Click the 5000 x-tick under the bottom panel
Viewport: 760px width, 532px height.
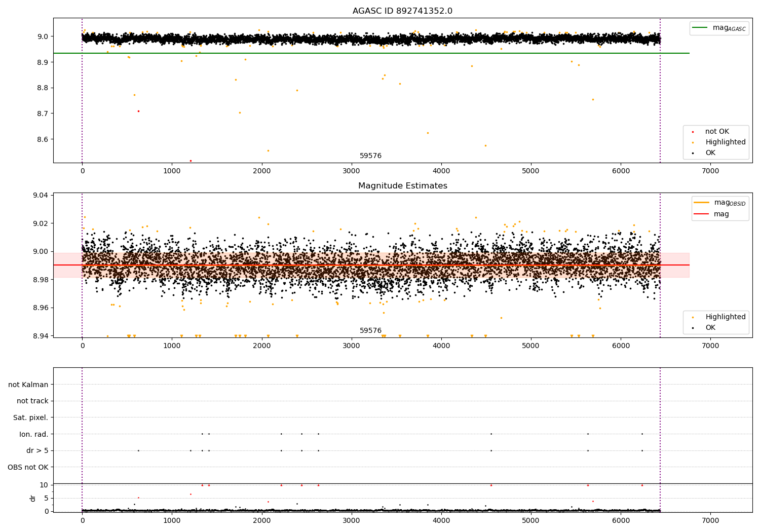pyautogui.click(x=531, y=521)
